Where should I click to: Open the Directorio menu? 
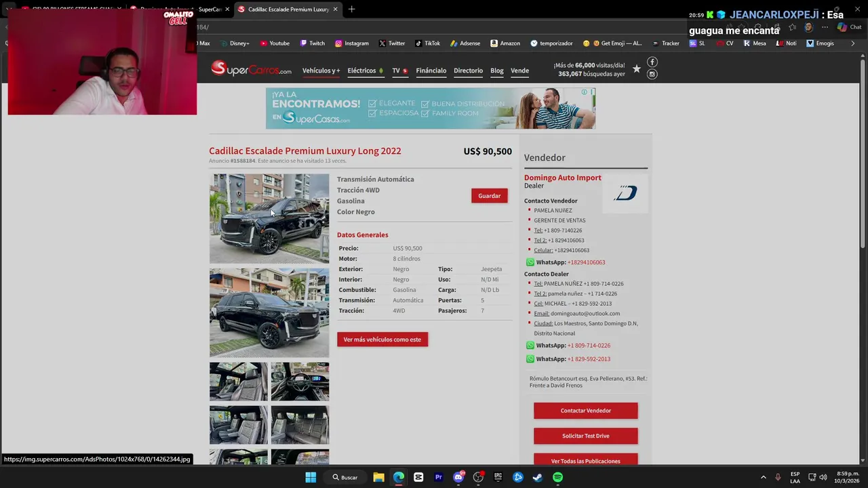(468, 70)
